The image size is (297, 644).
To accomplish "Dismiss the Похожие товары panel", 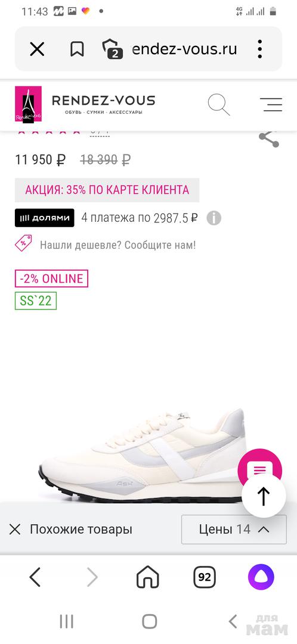I will (x=15, y=530).
